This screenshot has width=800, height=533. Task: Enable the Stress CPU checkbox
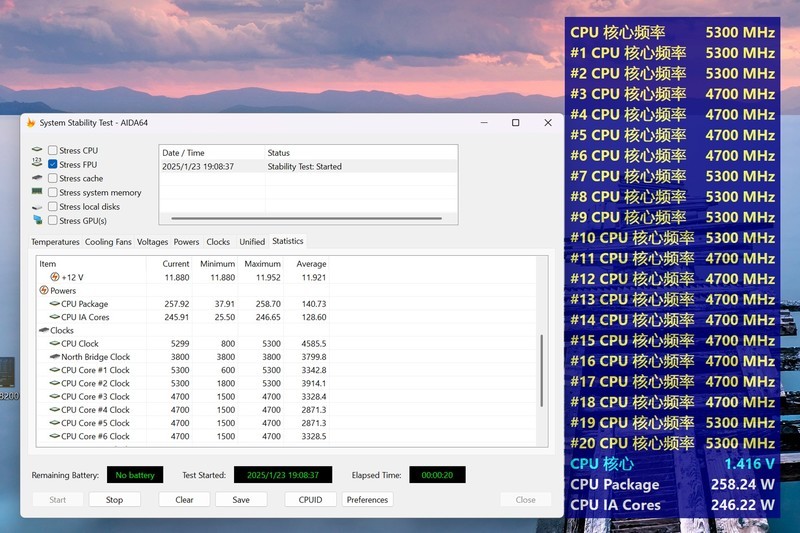[53, 151]
